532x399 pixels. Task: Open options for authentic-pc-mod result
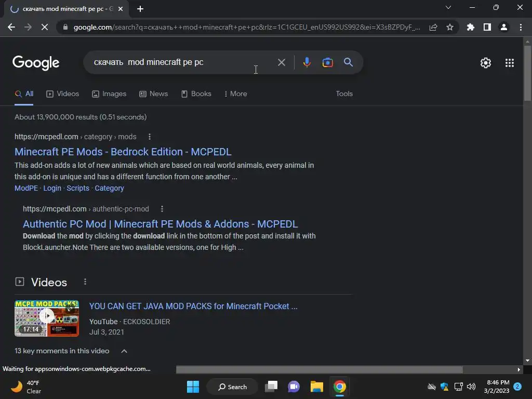click(162, 209)
